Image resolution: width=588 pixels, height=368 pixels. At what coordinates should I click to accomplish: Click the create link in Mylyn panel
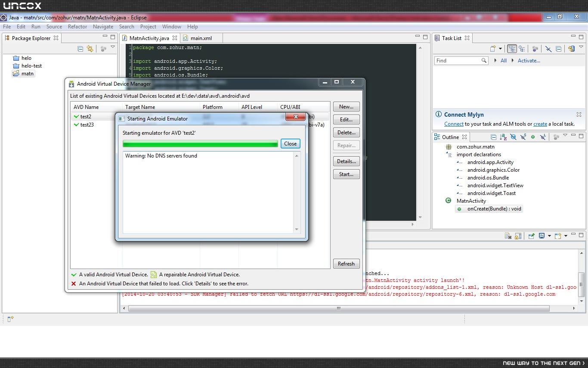[x=540, y=124]
